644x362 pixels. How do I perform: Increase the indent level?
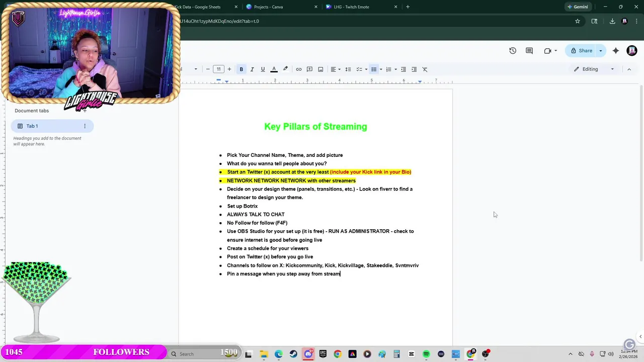pos(414,69)
